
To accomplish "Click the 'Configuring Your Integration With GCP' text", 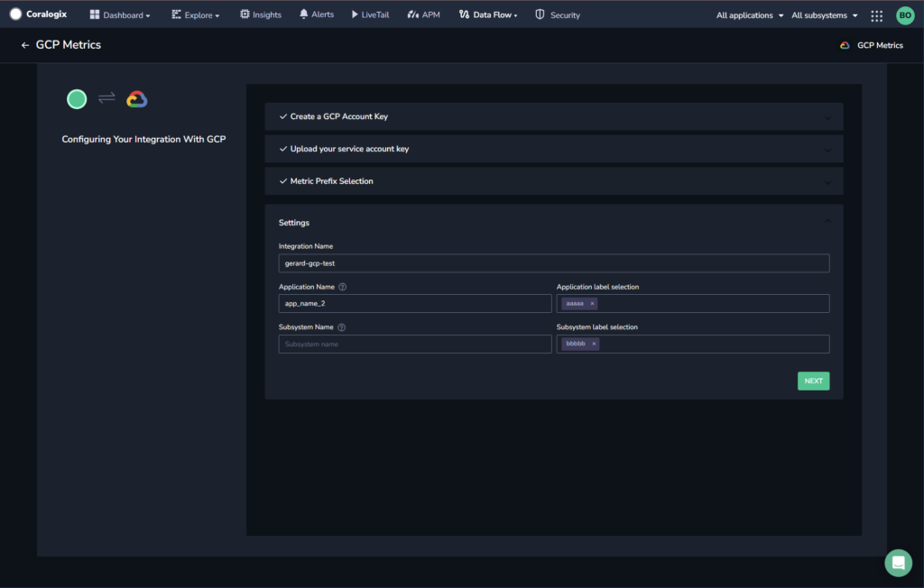I will [143, 139].
